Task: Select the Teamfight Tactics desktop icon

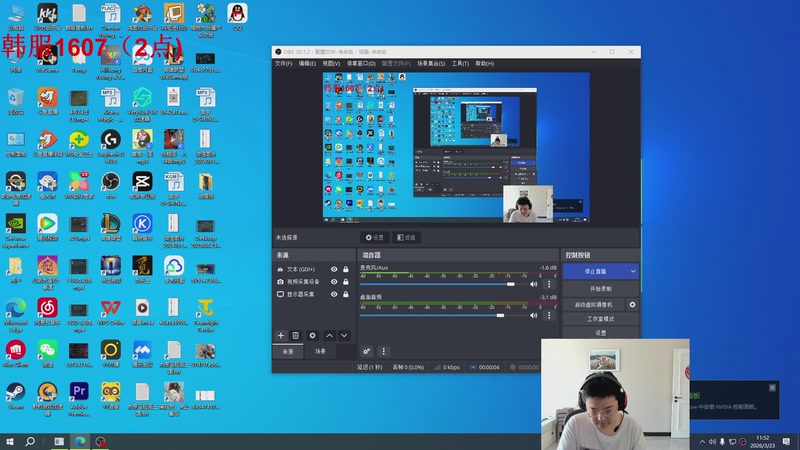Action: (205, 314)
